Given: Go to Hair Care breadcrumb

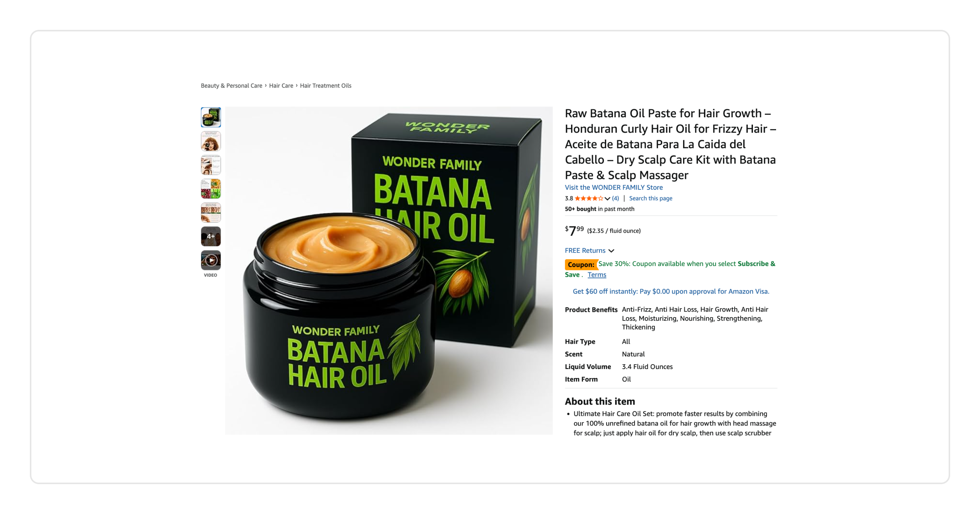Looking at the screenshot, I should tap(281, 86).
